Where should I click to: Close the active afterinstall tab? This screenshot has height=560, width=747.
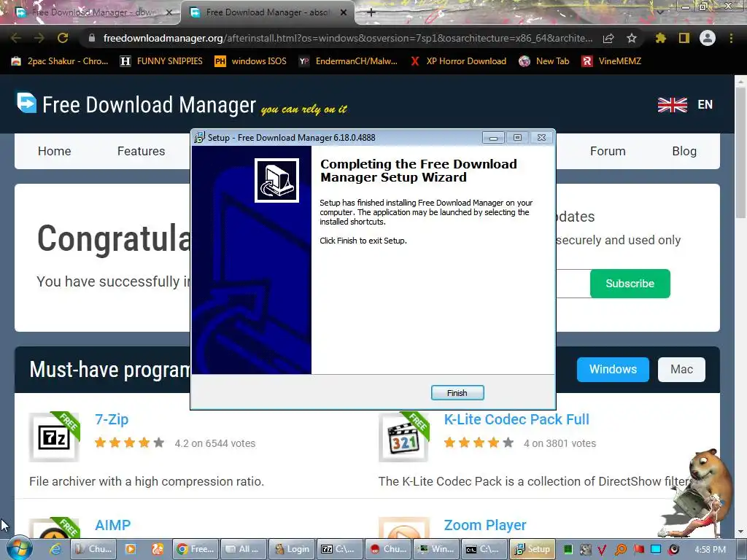[344, 12]
